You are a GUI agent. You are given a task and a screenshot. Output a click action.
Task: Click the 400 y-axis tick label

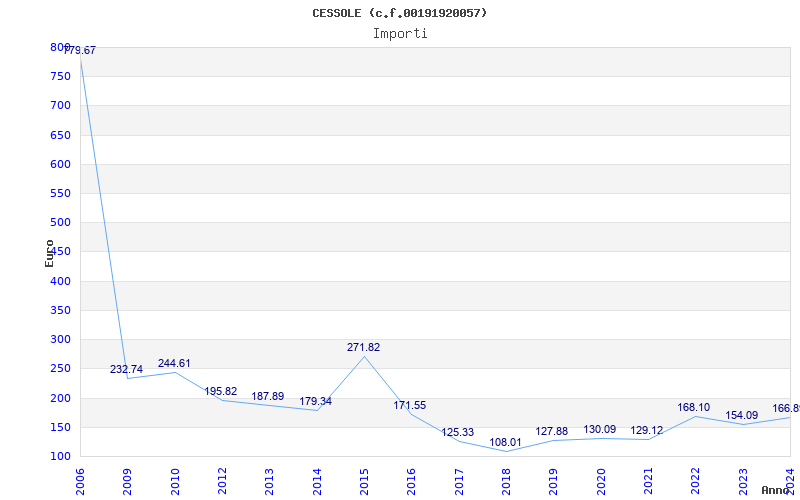pos(60,281)
